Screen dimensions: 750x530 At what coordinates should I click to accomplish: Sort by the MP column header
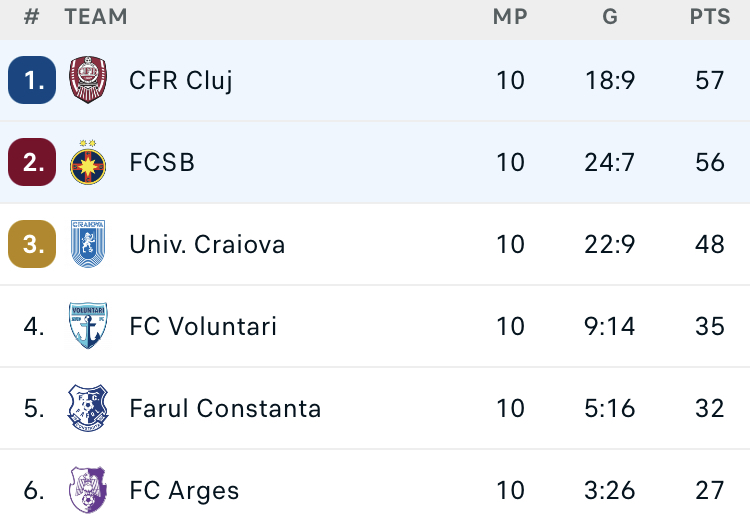tap(510, 17)
